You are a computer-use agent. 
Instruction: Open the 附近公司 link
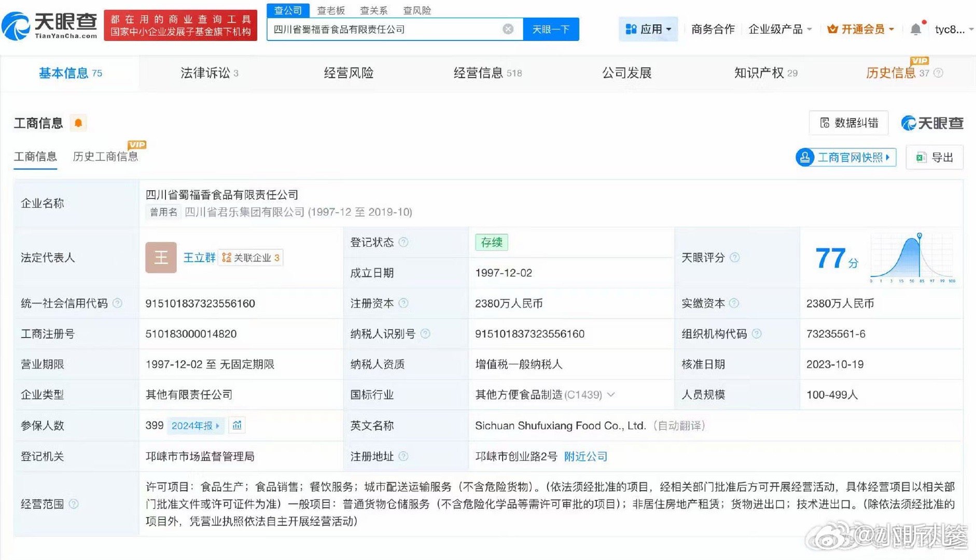click(585, 456)
